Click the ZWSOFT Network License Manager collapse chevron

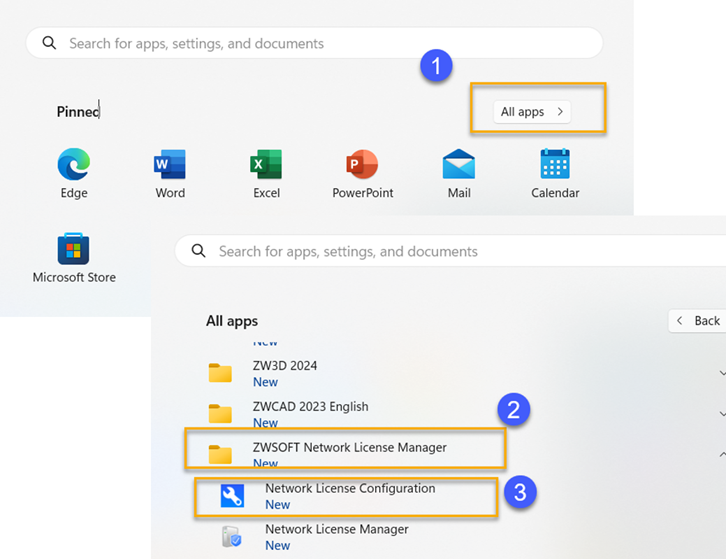(x=722, y=455)
